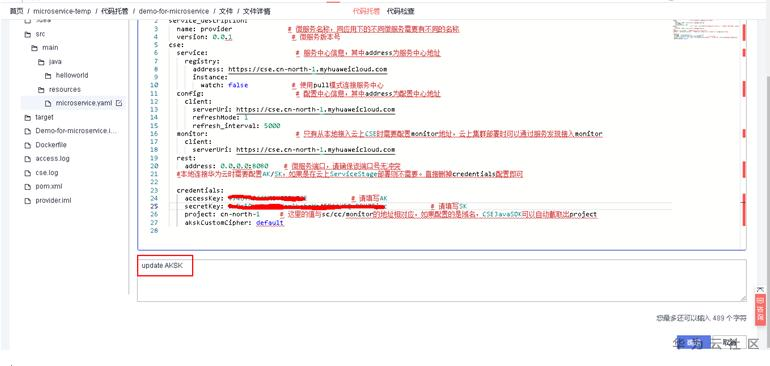This screenshot has width=770, height=366.
Task: Click the line 'project: cn-north-1'
Action: [x=222, y=214]
